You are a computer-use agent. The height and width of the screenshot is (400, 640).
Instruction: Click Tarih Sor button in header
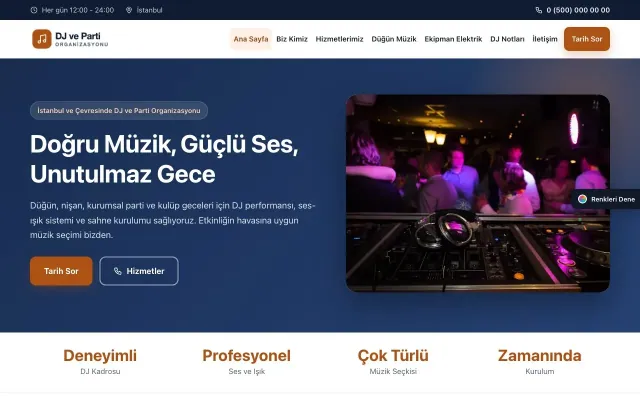(x=587, y=39)
